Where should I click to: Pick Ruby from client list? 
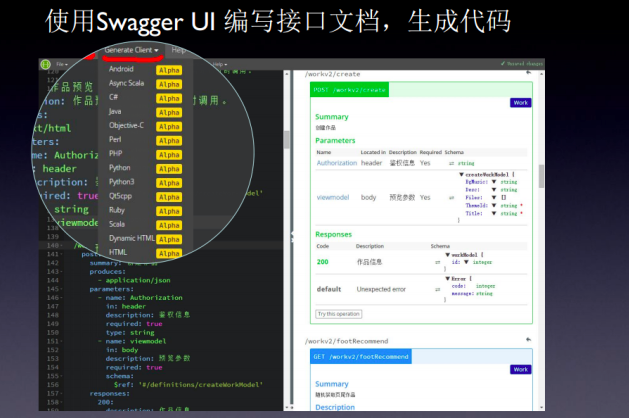point(117,210)
